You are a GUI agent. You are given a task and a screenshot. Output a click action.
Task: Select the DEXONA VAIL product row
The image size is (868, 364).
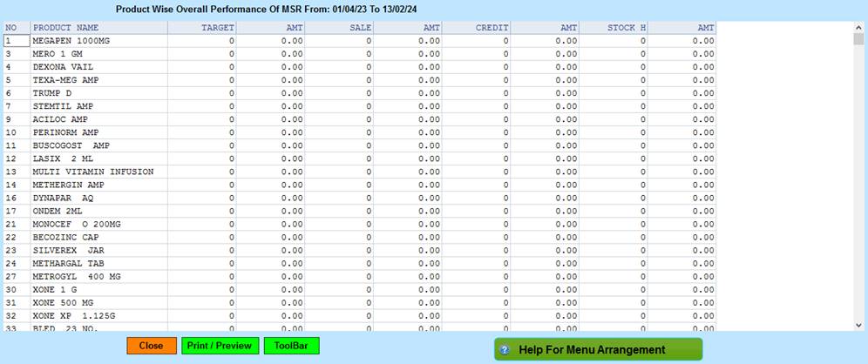[x=63, y=67]
